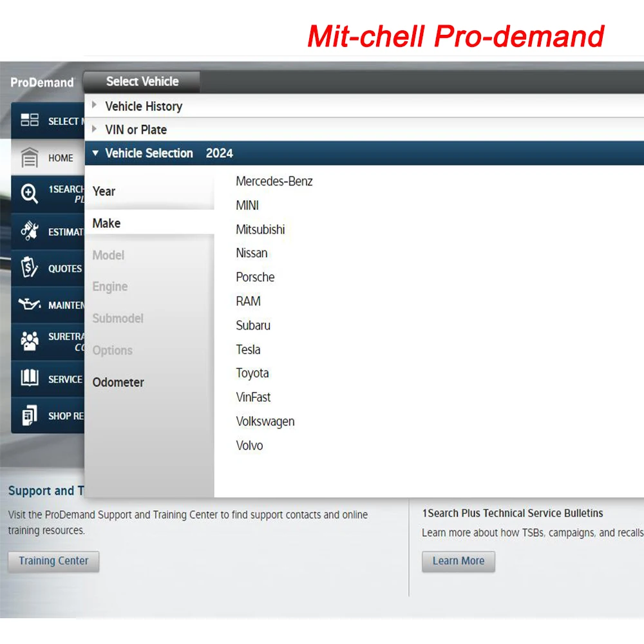Click the HOME sidebar label
This screenshot has width=644, height=644.
pyautogui.click(x=61, y=158)
